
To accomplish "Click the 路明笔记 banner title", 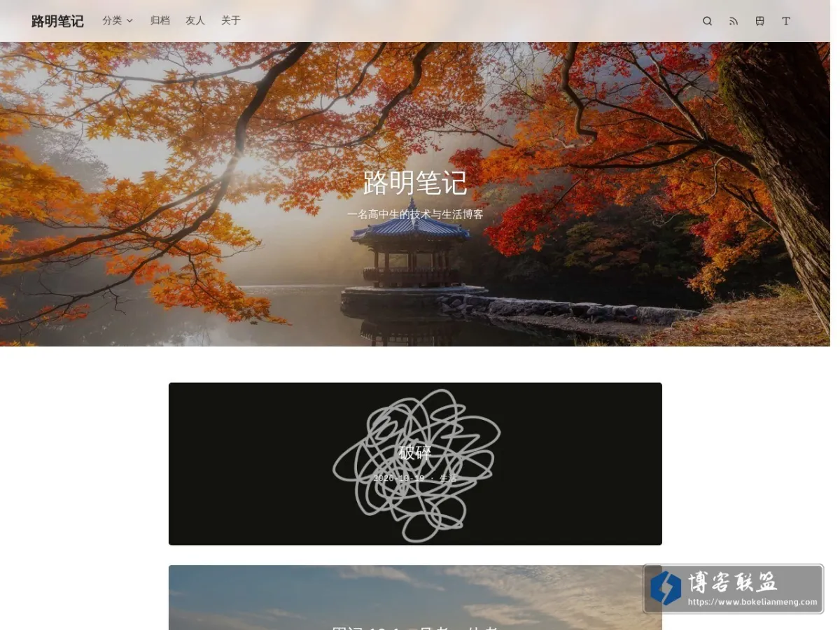I will point(415,183).
